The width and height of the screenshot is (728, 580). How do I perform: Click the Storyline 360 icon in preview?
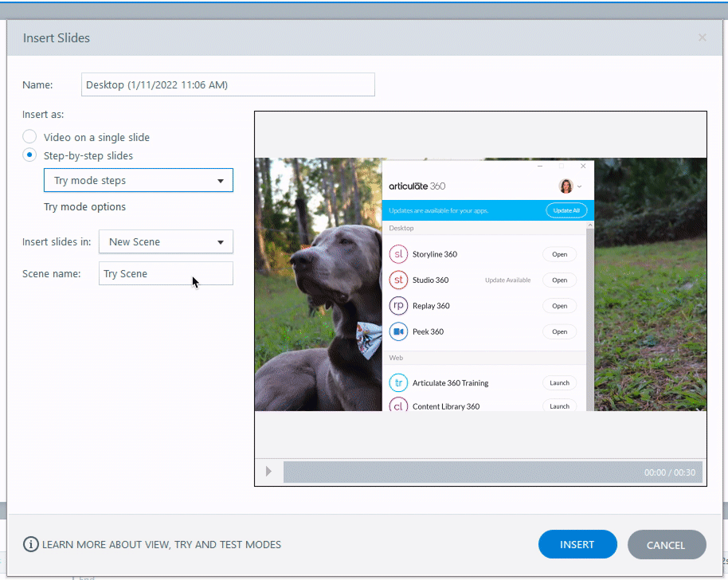(398, 254)
